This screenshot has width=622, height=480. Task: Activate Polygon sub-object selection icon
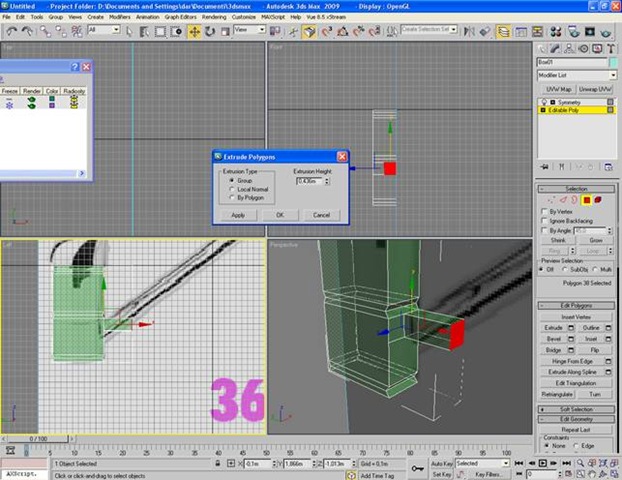[x=587, y=200]
